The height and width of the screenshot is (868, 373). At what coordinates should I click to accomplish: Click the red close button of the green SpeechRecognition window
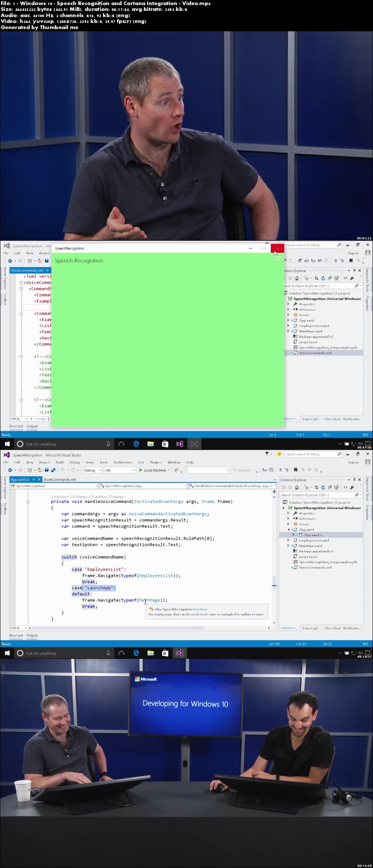(277, 248)
